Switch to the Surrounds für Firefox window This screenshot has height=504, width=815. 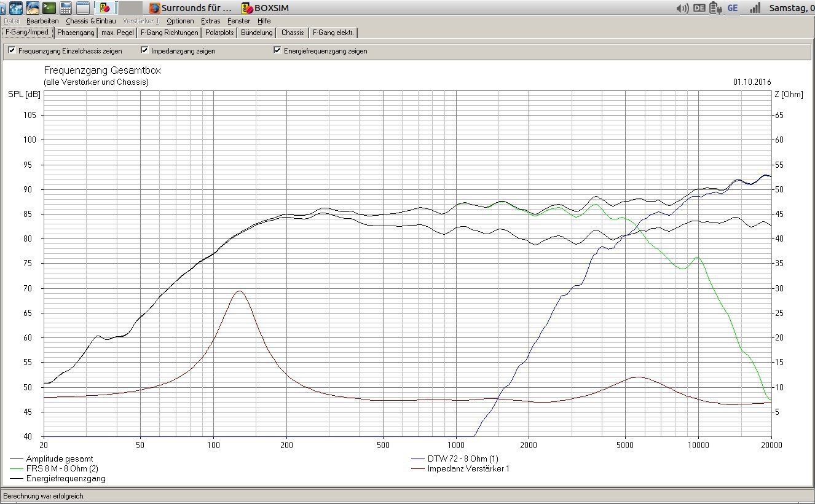[x=191, y=8]
